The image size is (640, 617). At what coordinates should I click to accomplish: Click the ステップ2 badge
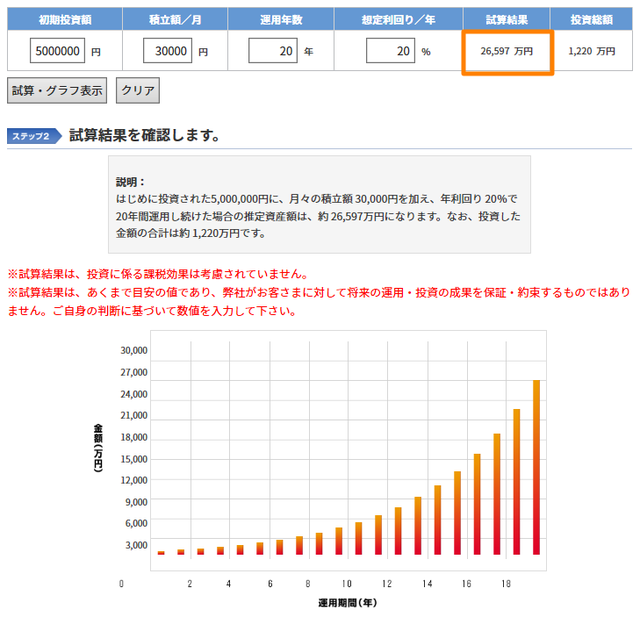point(34,136)
